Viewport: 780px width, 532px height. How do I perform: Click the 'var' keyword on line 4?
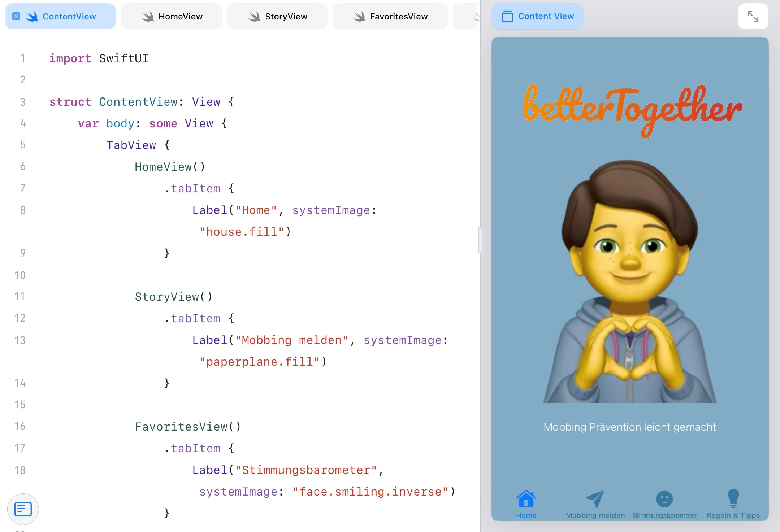pyautogui.click(x=88, y=123)
